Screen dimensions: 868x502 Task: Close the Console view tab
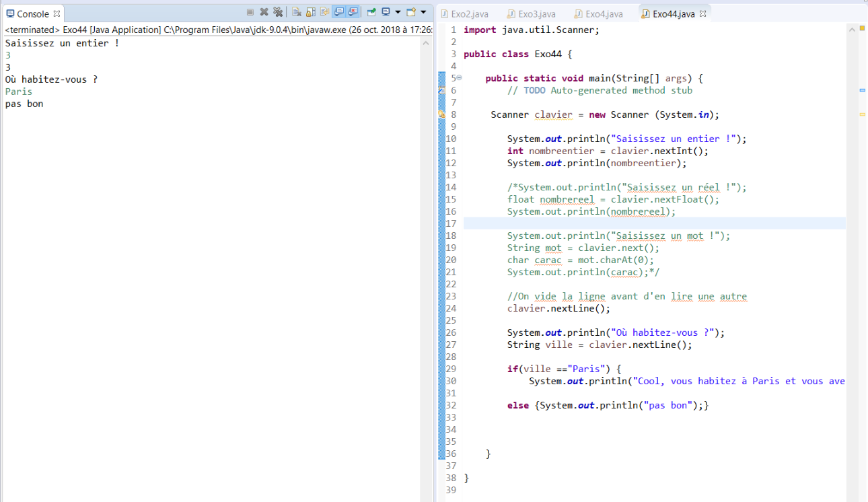click(57, 13)
